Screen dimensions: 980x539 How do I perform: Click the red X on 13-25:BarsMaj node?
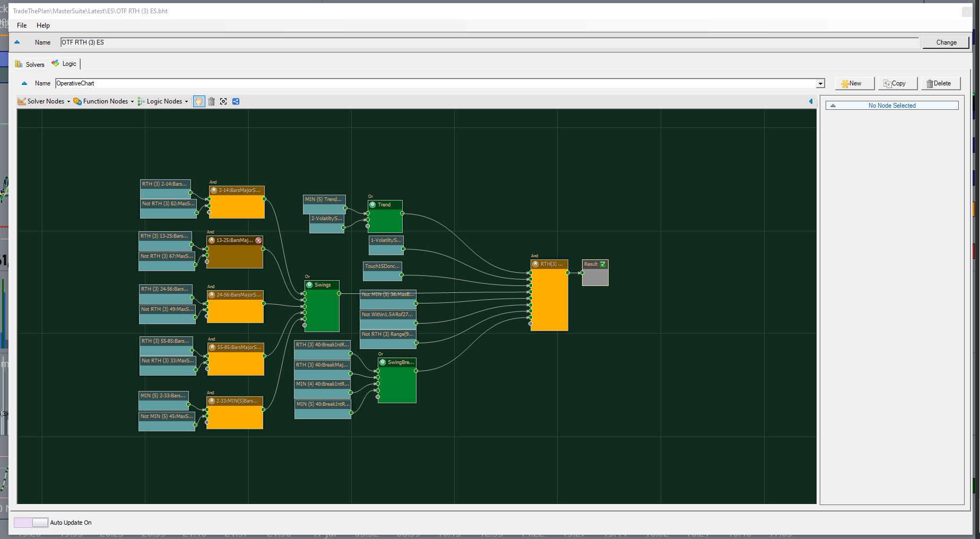pos(258,240)
